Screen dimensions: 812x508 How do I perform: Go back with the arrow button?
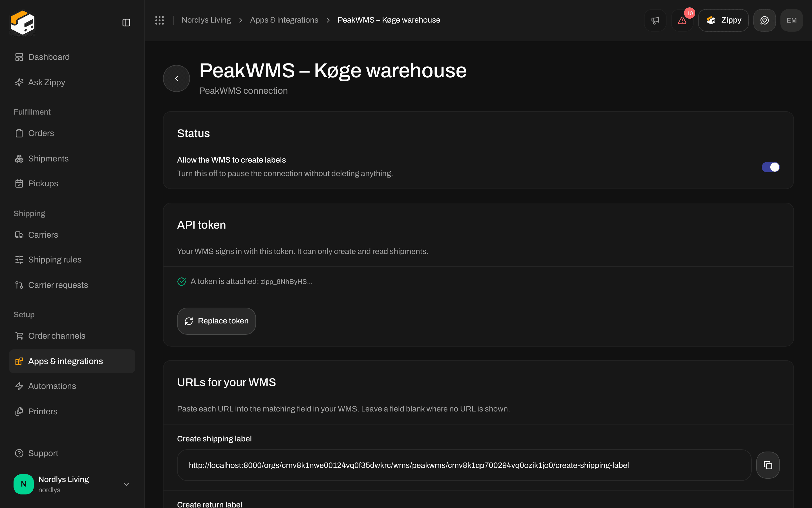176,78
